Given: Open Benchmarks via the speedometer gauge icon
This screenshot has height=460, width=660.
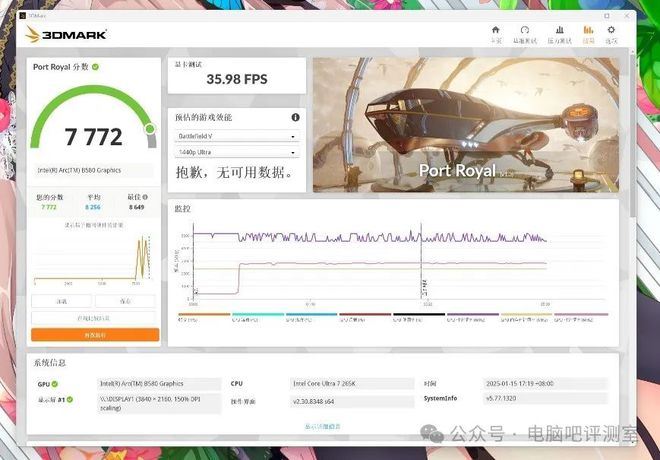Looking at the screenshot, I should click(524, 35).
